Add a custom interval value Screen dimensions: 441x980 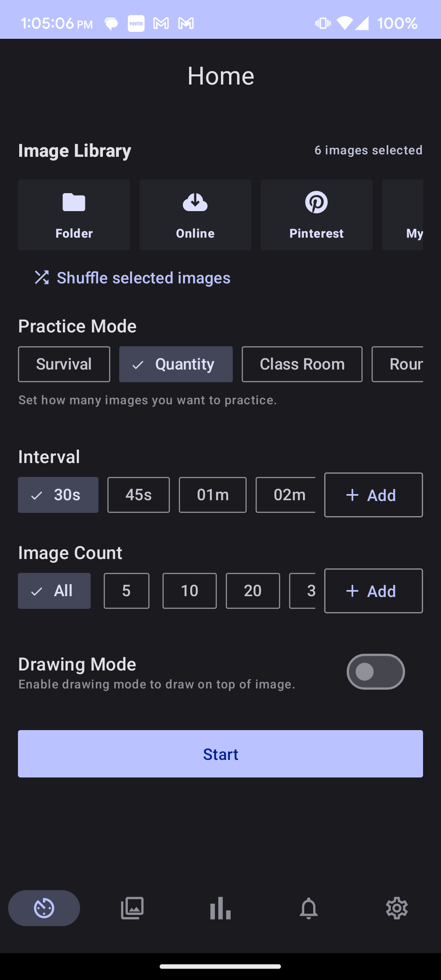374,495
